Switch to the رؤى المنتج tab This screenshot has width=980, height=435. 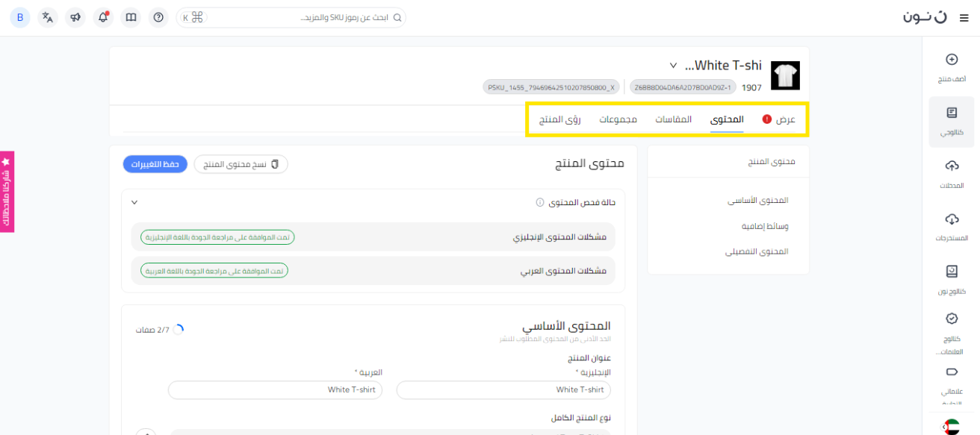(x=559, y=119)
